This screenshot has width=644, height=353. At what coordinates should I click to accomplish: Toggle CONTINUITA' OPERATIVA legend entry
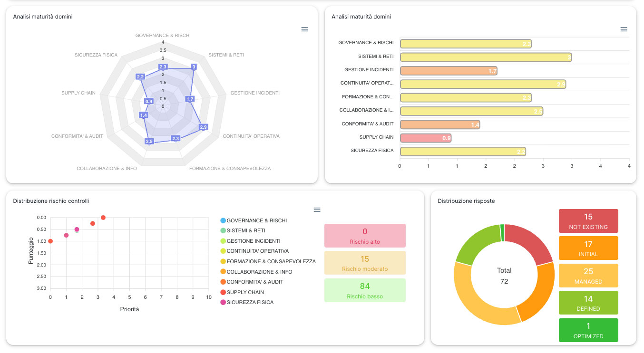(254, 251)
